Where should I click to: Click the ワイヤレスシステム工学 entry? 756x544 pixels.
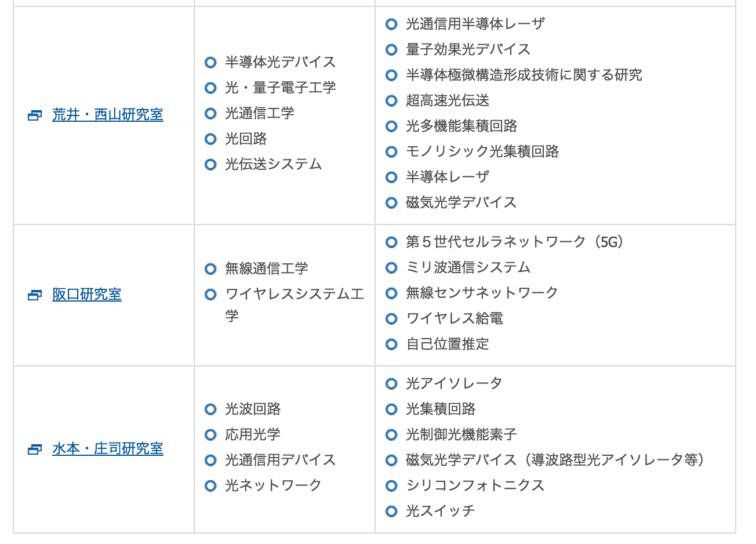click(x=295, y=305)
